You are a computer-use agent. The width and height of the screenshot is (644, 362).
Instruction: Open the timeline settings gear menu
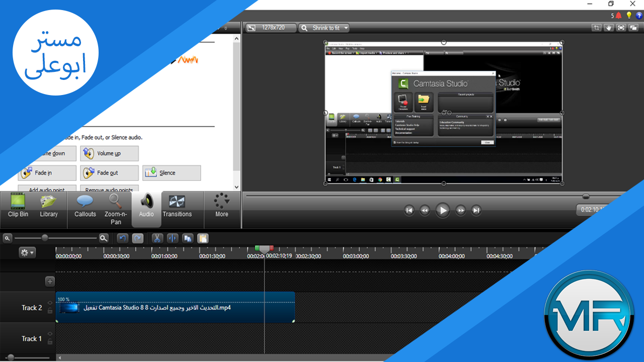[27, 253]
